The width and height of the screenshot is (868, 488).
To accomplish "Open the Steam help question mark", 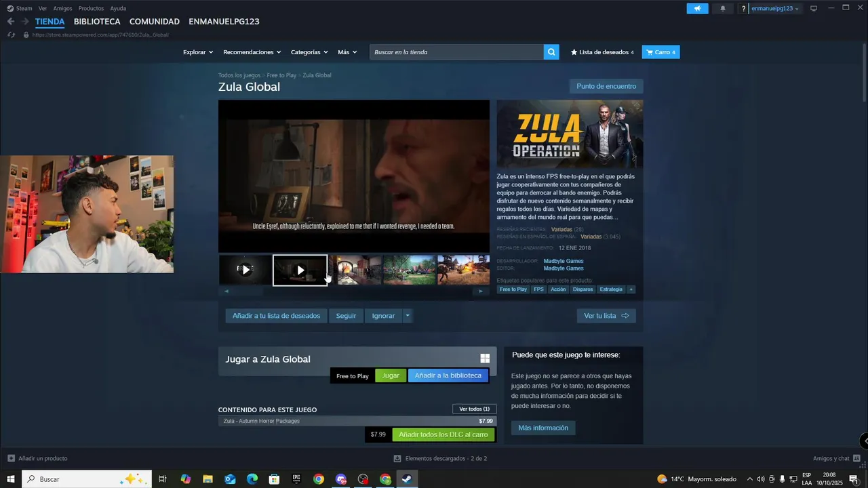I will [x=743, y=8].
